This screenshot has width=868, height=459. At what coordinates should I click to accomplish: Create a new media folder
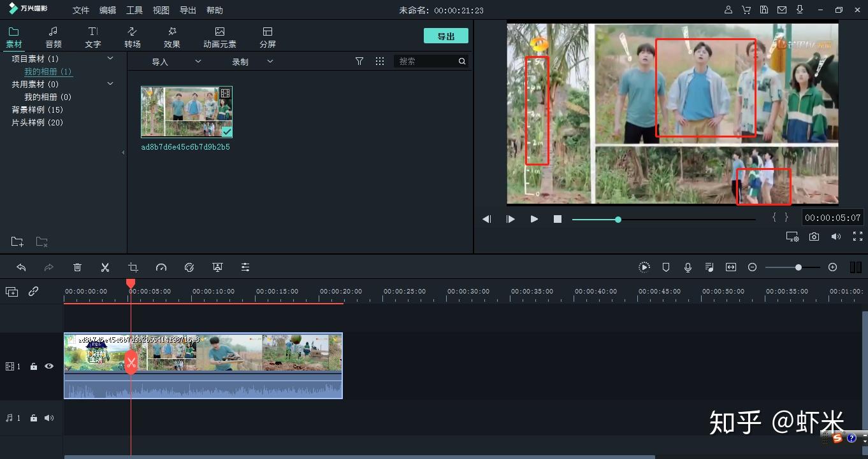[17, 242]
